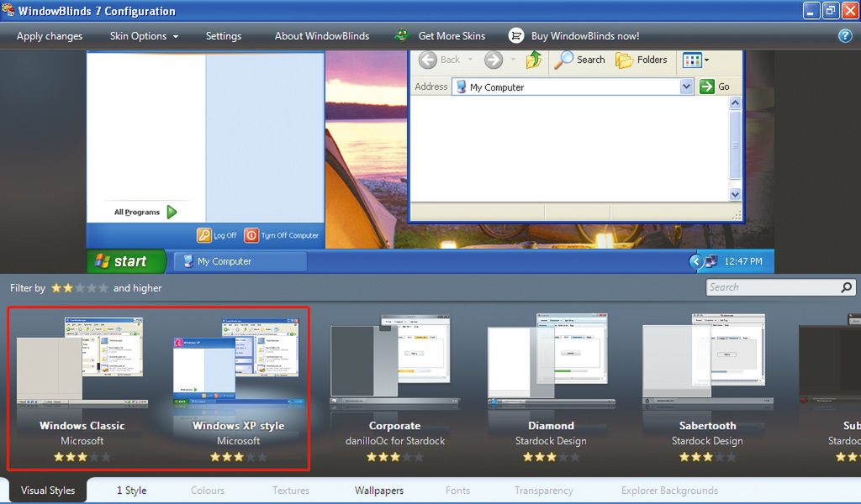This screenshot has height=504, width=861.
Task: Click the start button in the preview
Action: (126, 261)
